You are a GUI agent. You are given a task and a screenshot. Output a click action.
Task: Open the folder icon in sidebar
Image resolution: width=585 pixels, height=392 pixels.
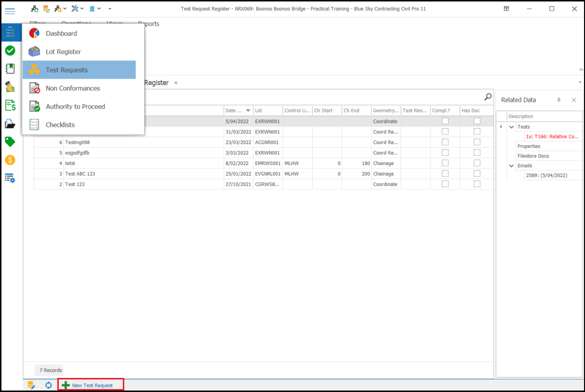click(10, 124)
